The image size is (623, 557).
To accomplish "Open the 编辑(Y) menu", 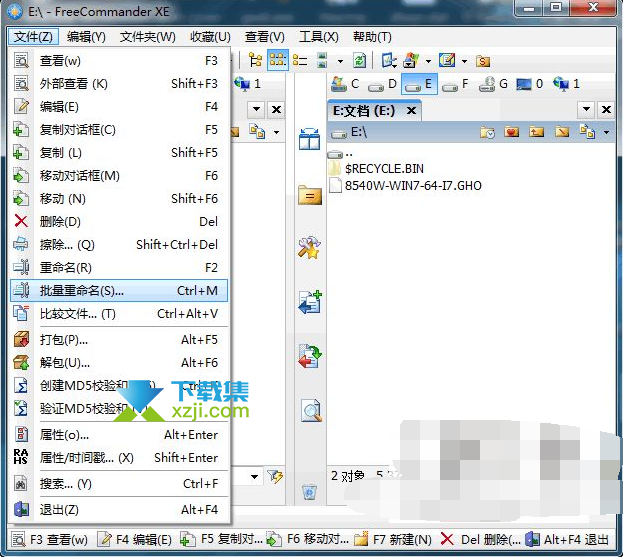I will click(x=86, y=37).
